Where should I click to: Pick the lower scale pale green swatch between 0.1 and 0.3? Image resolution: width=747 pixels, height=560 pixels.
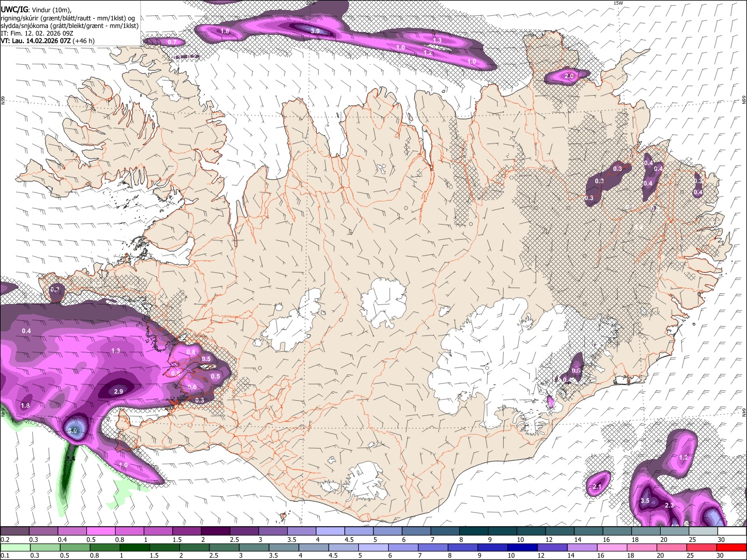15,547
